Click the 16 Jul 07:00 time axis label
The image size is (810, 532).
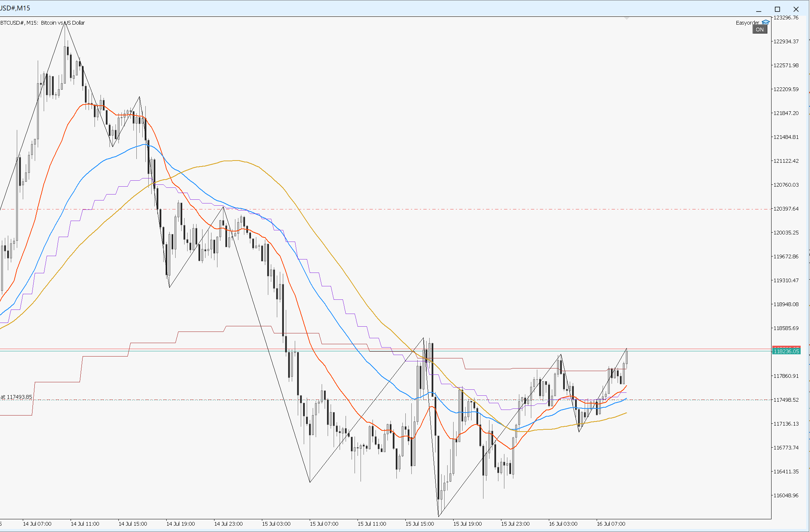click(x=611, y=524)
